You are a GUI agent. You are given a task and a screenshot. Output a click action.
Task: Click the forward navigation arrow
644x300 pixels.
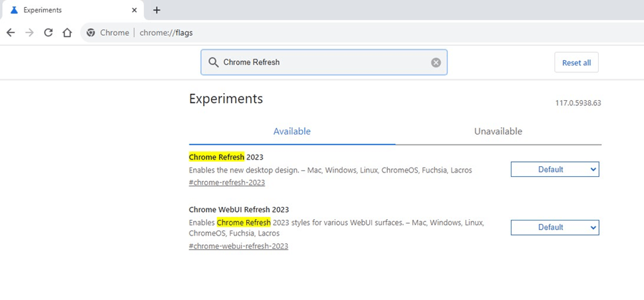pos(29,33)
